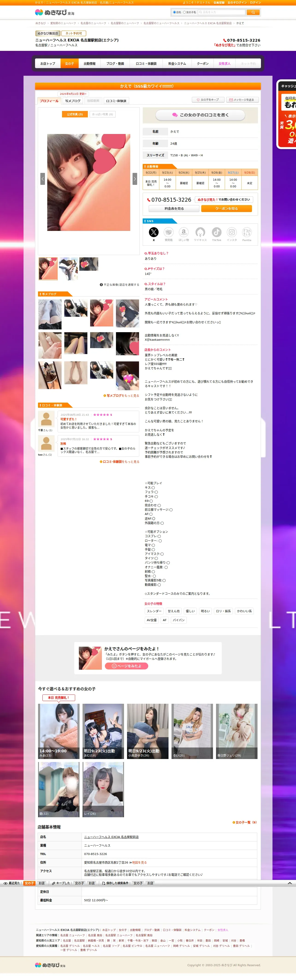Screen dimensions: 296x980
Task: Click the TikTok SNS icon
Action: coord(216,232)
